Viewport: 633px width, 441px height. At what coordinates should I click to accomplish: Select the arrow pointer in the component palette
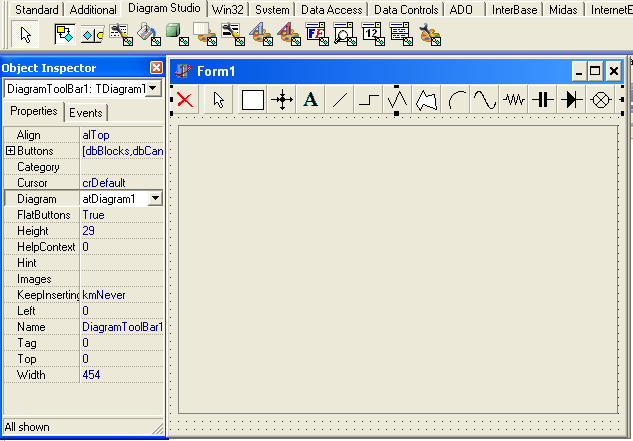click(x=25, y=34)
